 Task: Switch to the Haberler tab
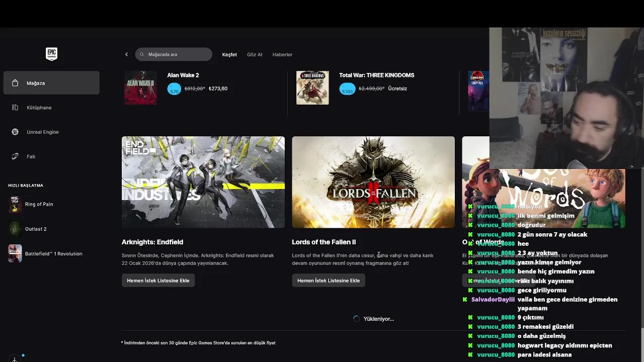(x=282, y=54)
